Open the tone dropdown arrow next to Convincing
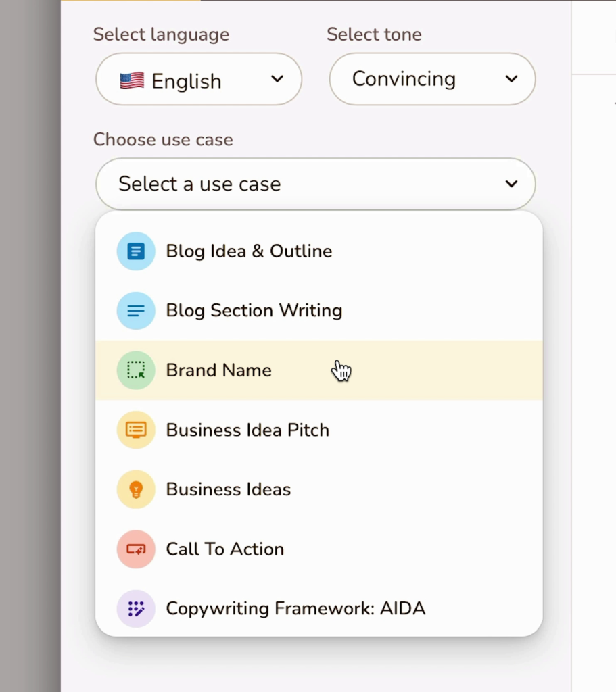The image size is (616, 692). 512,79
